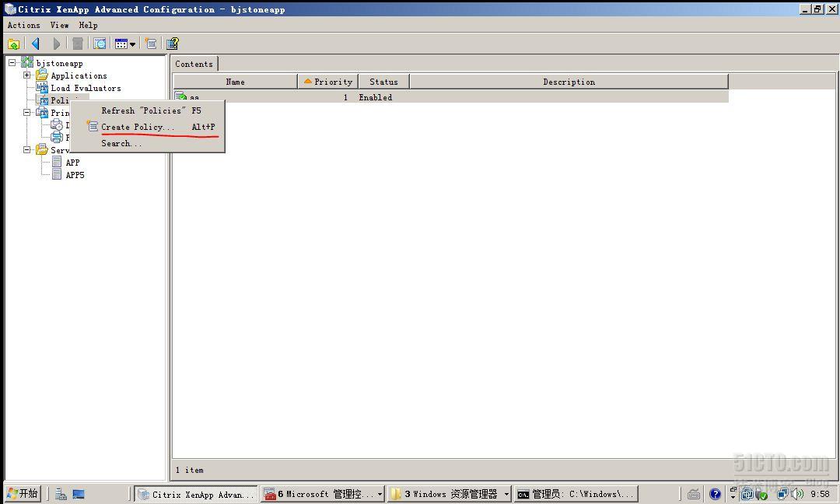The width and height of the screenshot is (840, 504).
Task: Choose Search... in the context menu
Action: tap(148, 144)
